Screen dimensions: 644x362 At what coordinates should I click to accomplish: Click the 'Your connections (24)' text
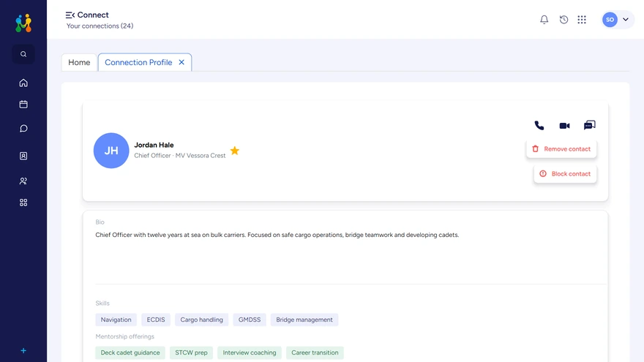click(x=100, y=26)
